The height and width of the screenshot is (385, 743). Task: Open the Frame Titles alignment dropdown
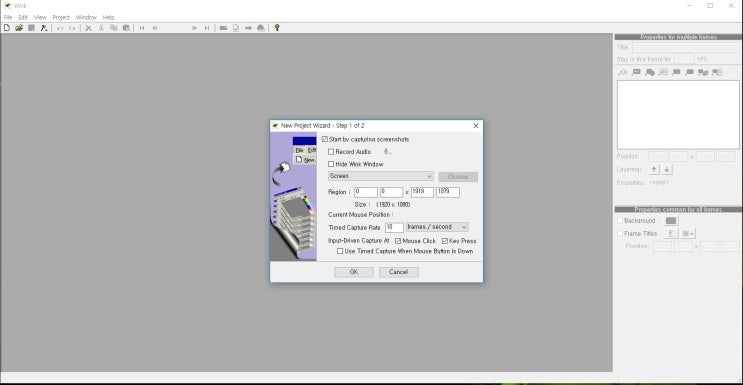688,234
